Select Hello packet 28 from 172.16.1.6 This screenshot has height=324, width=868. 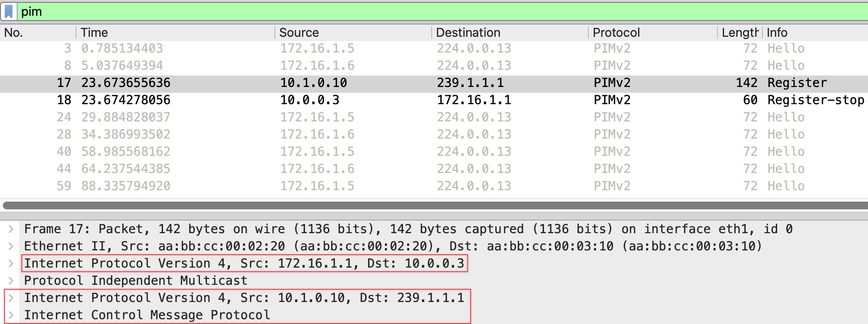[x=430, y=134]
